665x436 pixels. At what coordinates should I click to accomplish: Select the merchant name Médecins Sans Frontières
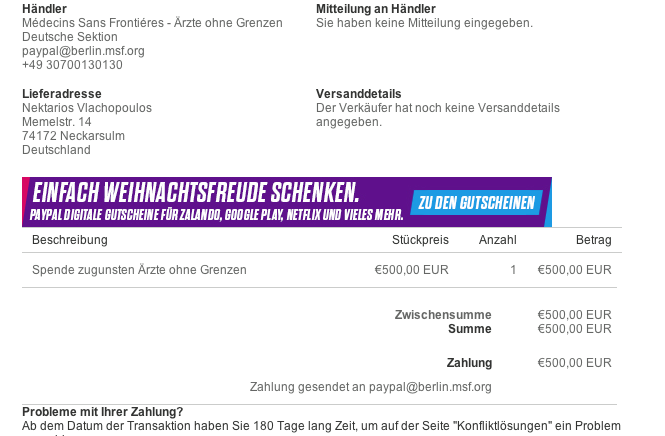[93, 23]
